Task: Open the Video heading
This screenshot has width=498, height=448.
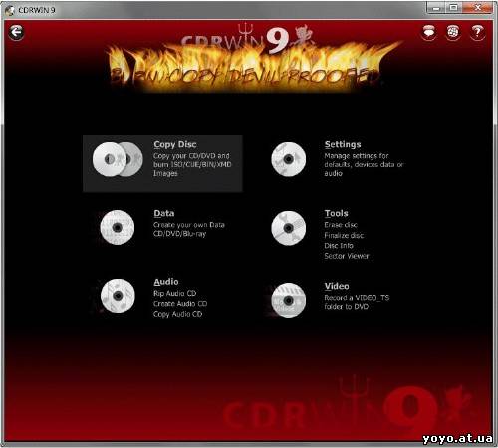Action: click(337, 286)
